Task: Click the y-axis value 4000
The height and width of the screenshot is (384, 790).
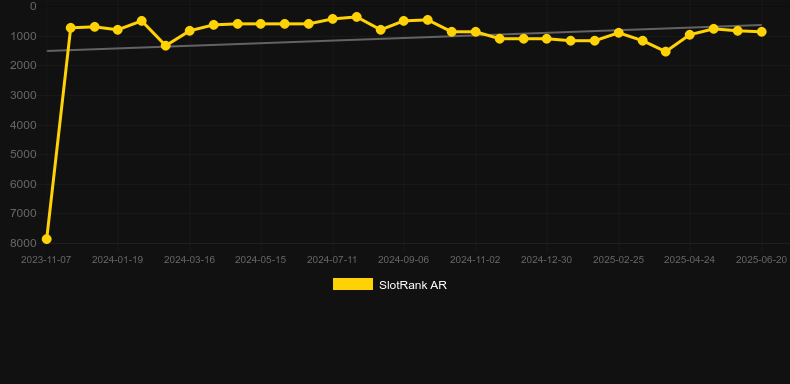Action: point(24,125)
